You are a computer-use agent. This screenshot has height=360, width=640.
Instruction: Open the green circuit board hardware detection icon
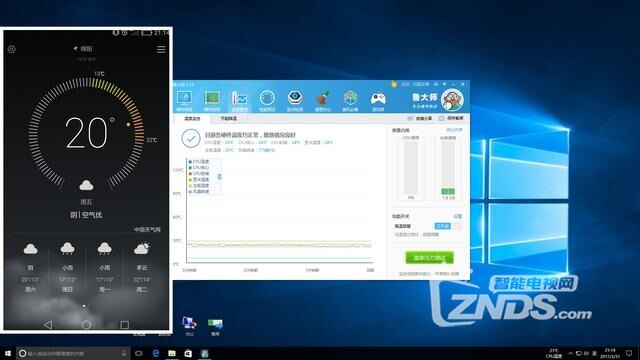pyautogui.click(x=212, y=100)
